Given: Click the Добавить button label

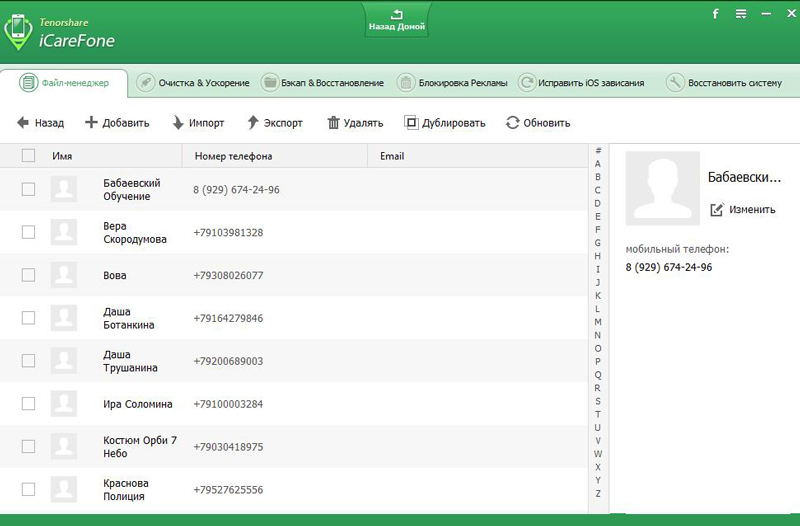Looking at the screenshot, I should pos(126,123).
